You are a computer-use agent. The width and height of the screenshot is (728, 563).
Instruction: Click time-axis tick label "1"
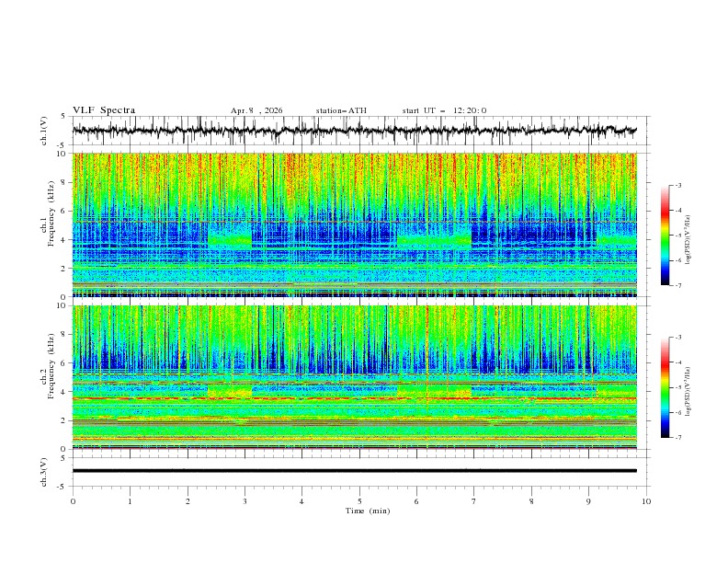[x=130, y=501]
